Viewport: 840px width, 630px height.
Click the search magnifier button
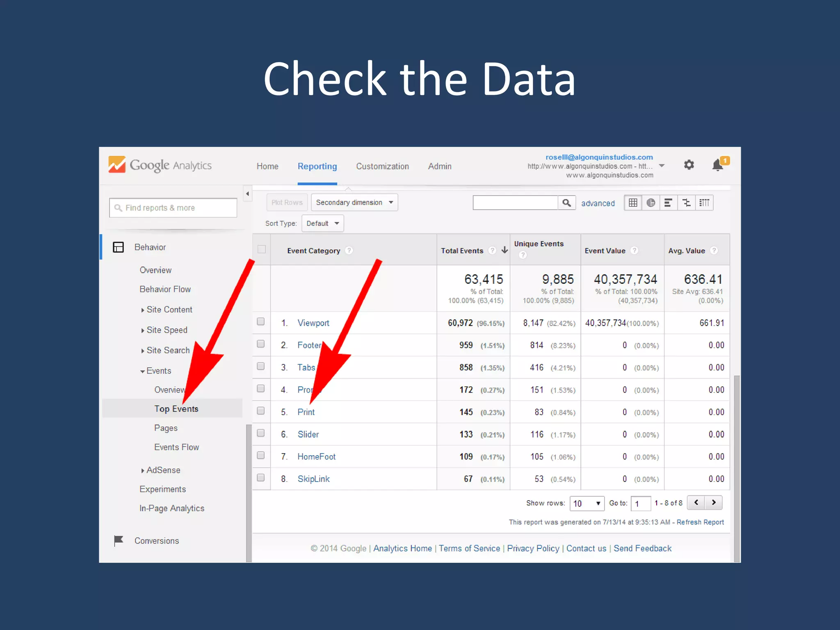566,203
